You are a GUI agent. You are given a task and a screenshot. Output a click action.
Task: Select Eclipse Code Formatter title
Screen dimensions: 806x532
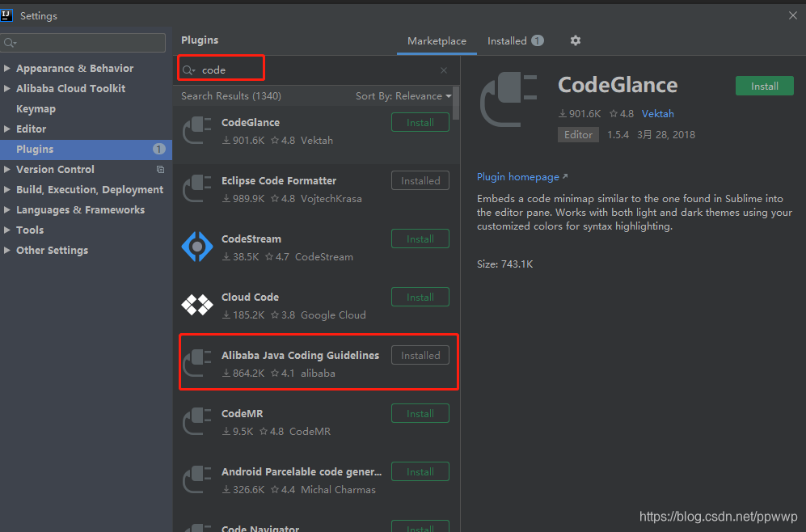[279, 180]
